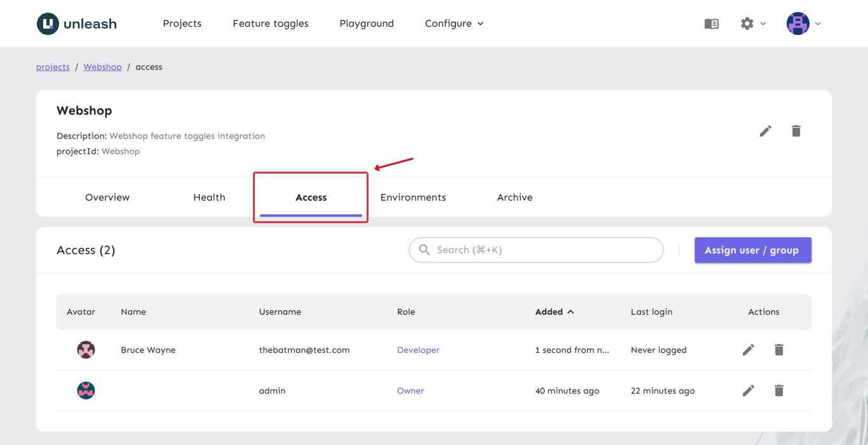This screenshot has height=445, width=868.
Task: Delete the Webshop project via trash icon
Action: tap(796, 130)
